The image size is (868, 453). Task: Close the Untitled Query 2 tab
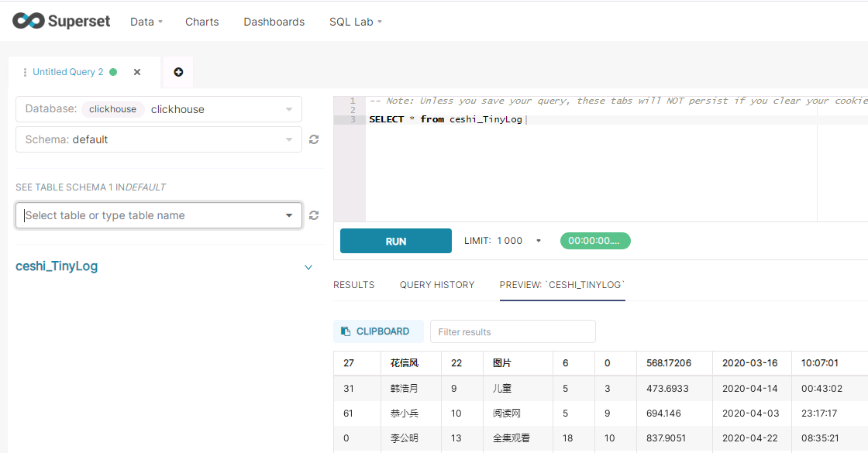137,72
